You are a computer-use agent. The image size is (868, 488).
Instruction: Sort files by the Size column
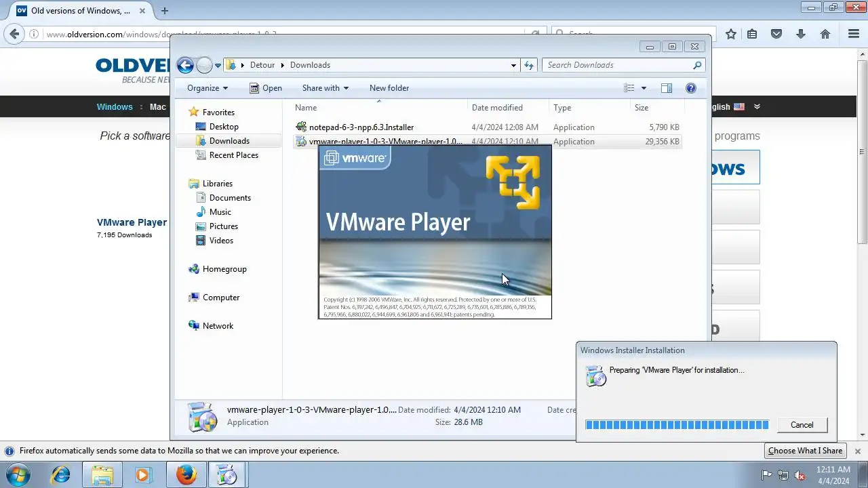tap(658, 108)
